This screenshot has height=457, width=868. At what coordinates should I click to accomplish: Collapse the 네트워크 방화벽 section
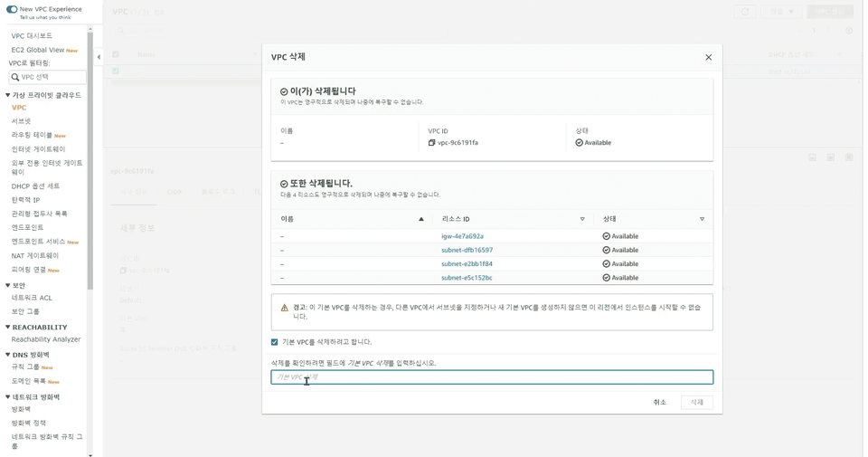click(8, 396)
